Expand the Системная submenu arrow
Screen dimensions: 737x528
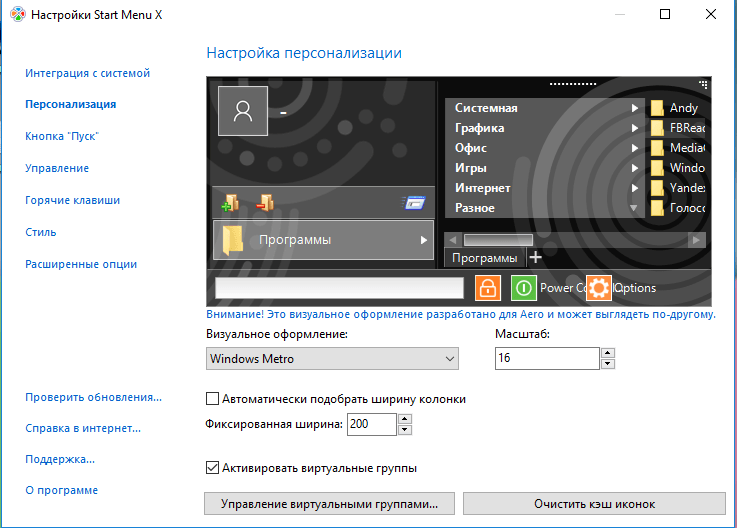(x=635, y=108)
